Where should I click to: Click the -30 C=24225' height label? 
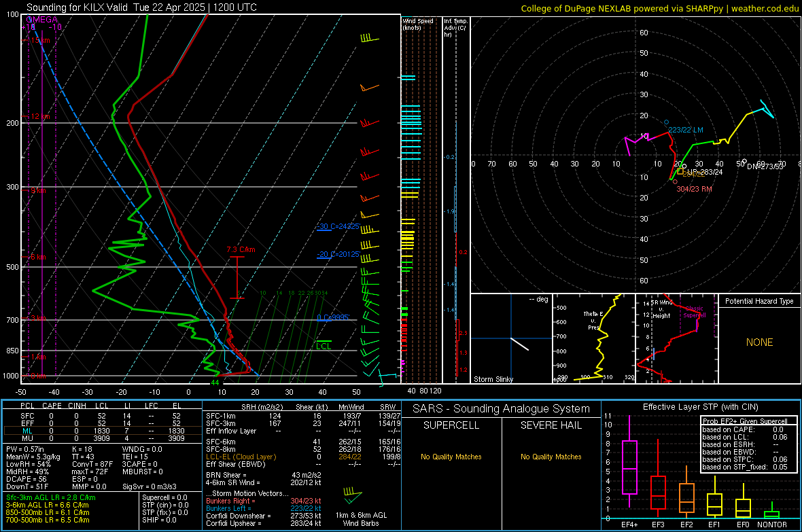point(338,226)
